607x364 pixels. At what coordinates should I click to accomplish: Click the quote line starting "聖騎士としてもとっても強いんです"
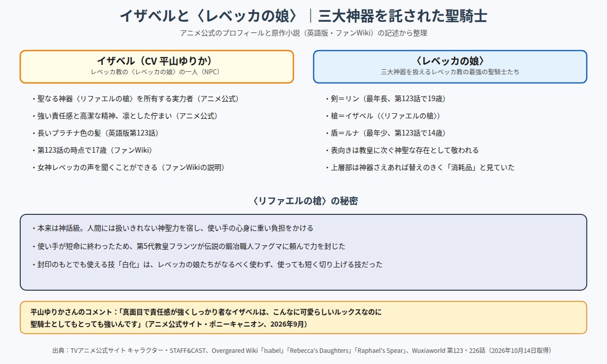click(x=168, y=324)
